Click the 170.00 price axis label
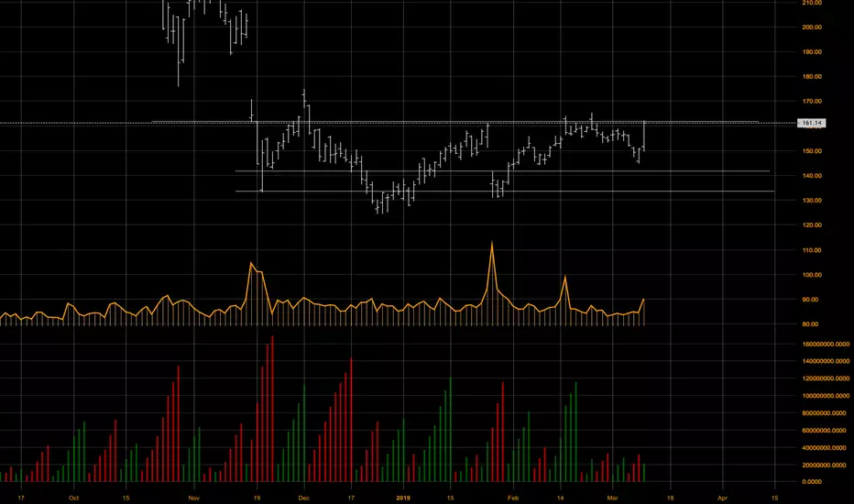The width and height of the screenshot is (854, 504). coord(812,102)
